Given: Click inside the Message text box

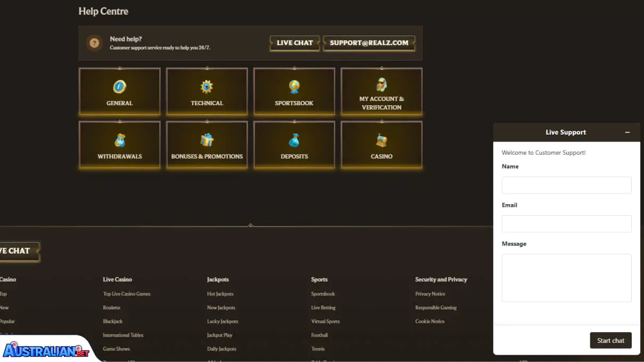Looking at the screenshot, I should (x=566, y=277).
